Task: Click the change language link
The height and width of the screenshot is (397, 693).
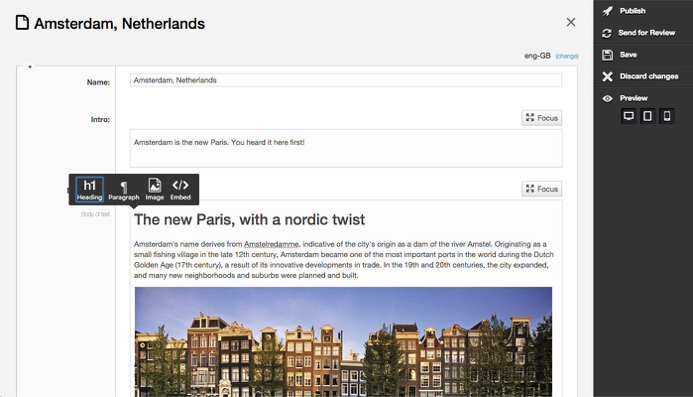Action: pos(567,56)
